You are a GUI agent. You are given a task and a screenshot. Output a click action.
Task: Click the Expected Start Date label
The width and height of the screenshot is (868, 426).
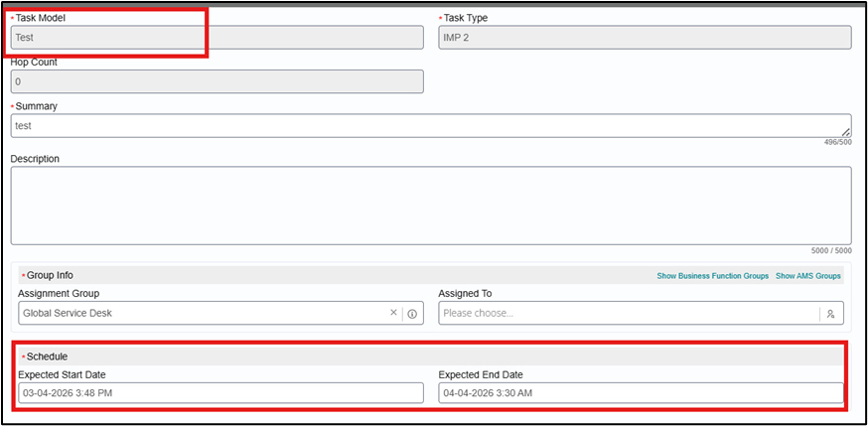click(x=62, y=374)
